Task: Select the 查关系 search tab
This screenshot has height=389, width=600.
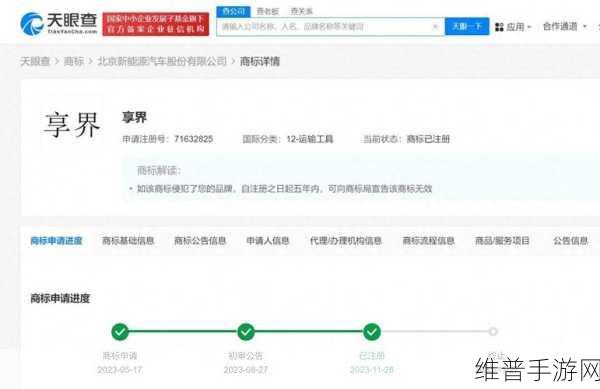Action: pyautogui.click(x=302, y=11)
